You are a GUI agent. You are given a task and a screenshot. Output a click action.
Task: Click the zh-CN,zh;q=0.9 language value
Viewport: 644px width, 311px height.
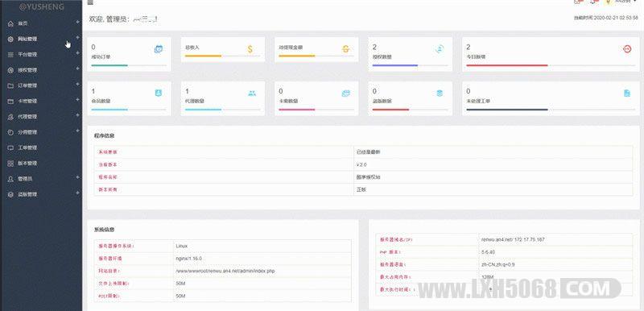[497, 264]
